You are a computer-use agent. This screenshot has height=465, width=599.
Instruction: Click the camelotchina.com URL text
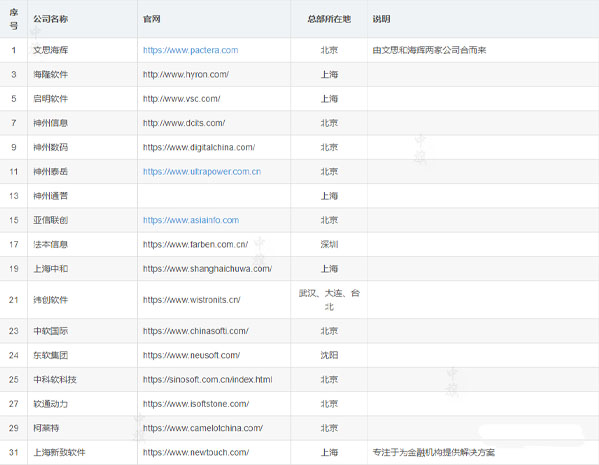tap(202, 428)
